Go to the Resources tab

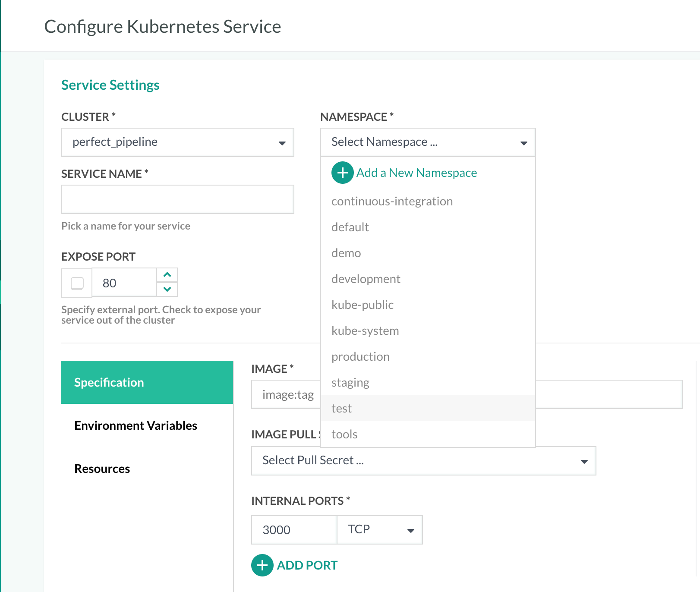[102, 469]
